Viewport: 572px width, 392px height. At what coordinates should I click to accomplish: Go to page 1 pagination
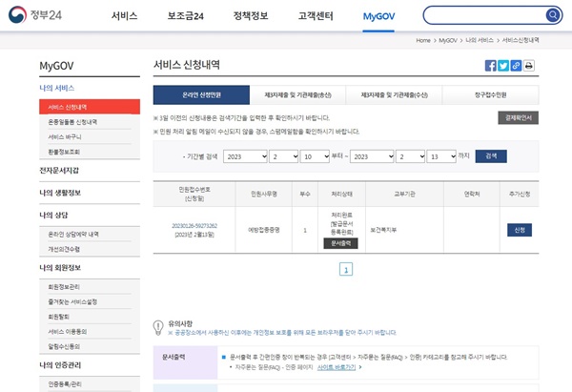[x=346, y=269]
